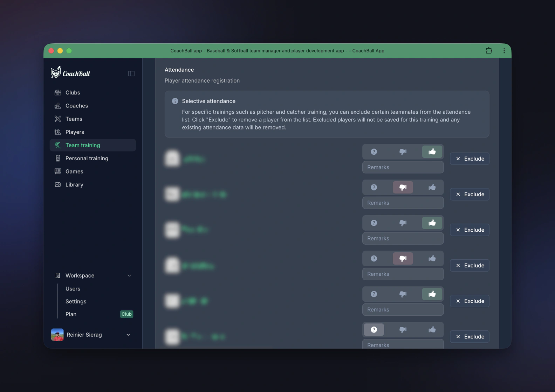Open Coaches in the sidebar
The width and height of the screenshot is (555, 392).
click(x=93, y=106)
